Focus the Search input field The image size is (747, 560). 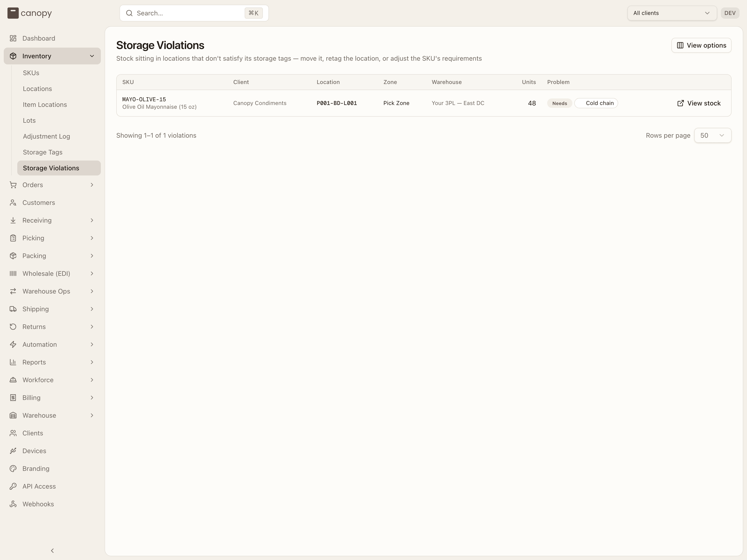[x=194, y=13]
